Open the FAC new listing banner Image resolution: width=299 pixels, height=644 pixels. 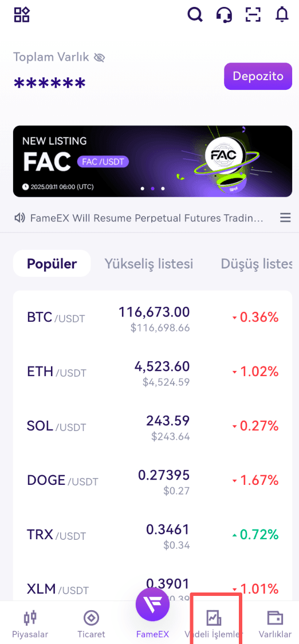click(x=152, y=161)
